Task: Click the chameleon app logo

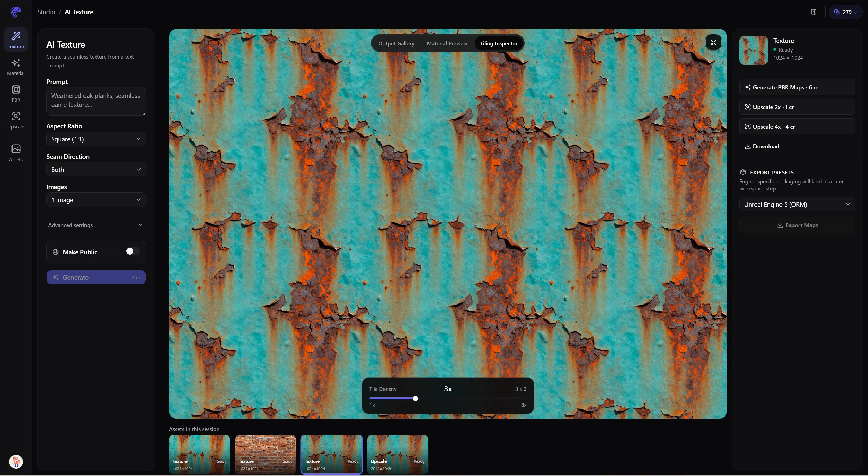Action: point(16,12)
